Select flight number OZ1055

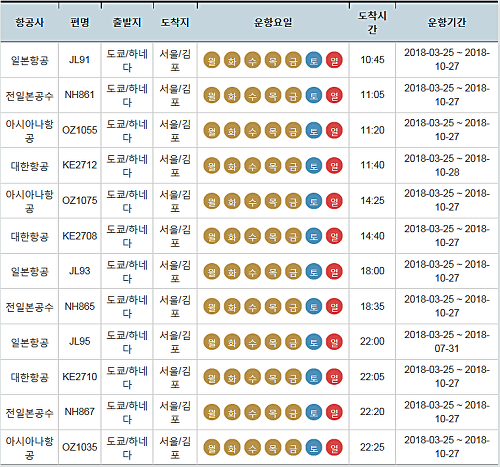click(x=80, y=130)
